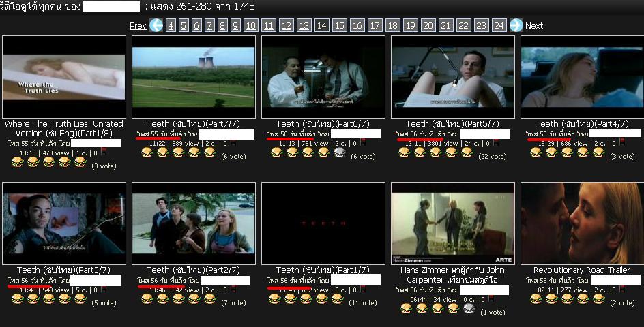
Task: Click the (22 vote) text
Action: point(493,156)
